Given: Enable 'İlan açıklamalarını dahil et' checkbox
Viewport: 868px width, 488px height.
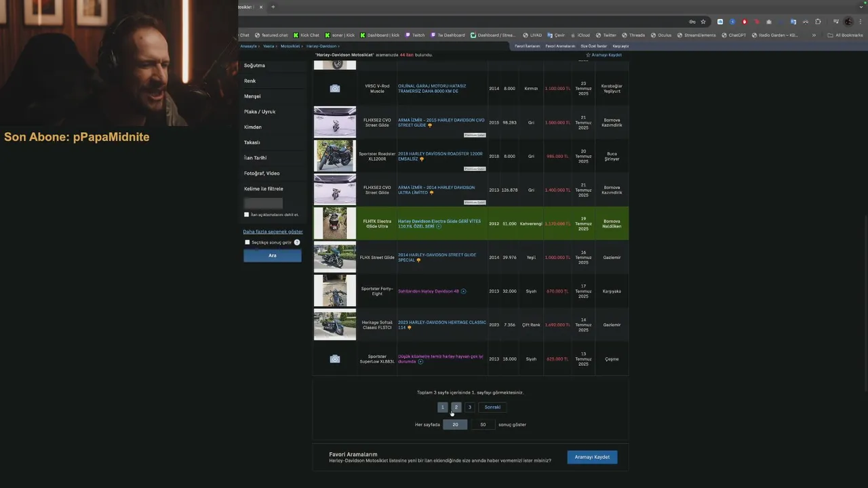Looking at the screenshot, I should (x=246, y=215).
